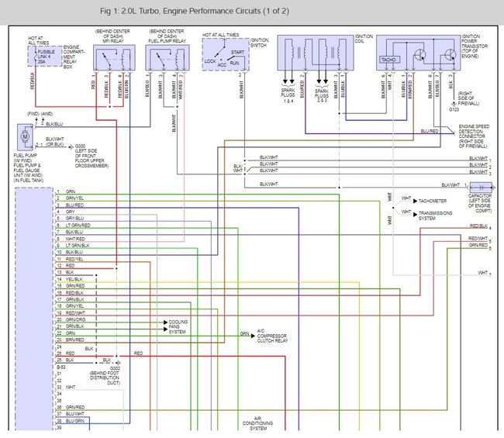This screenshot has height=438, width=504.
Task: Click connector pin row '19 RED/WHT'
Action: point(71,313)
